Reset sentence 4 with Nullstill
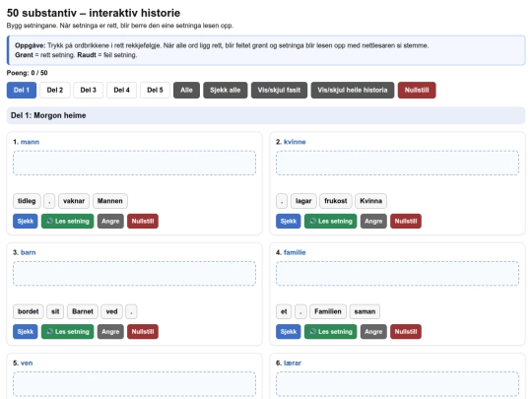This screenshot has height=399, width=532. click(x=406, y=332)
